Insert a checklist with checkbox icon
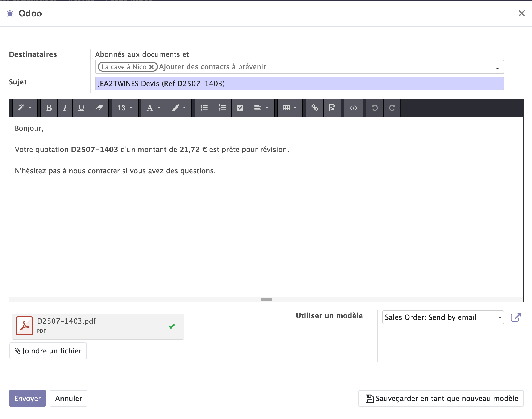The image size is (532, 419). point(240,108)
